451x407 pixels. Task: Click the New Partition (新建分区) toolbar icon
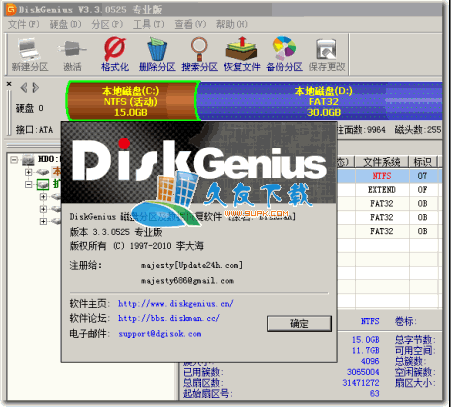(30, 54)
